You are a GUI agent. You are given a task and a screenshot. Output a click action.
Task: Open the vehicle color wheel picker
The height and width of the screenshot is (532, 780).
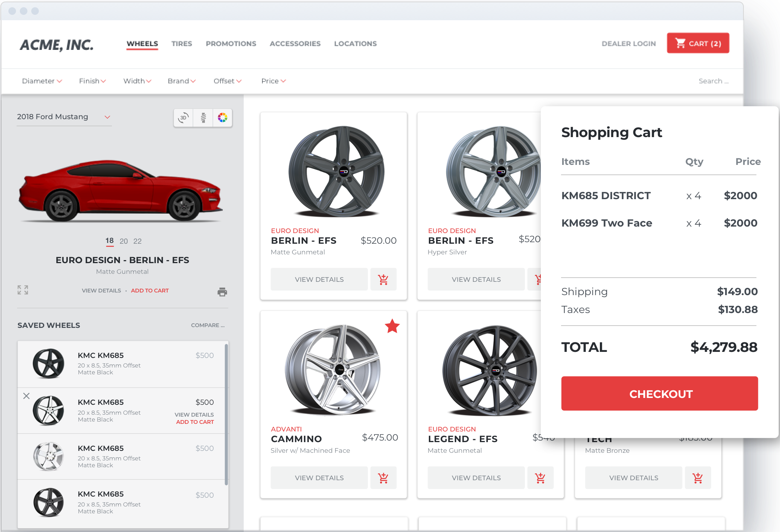point(222,118)
